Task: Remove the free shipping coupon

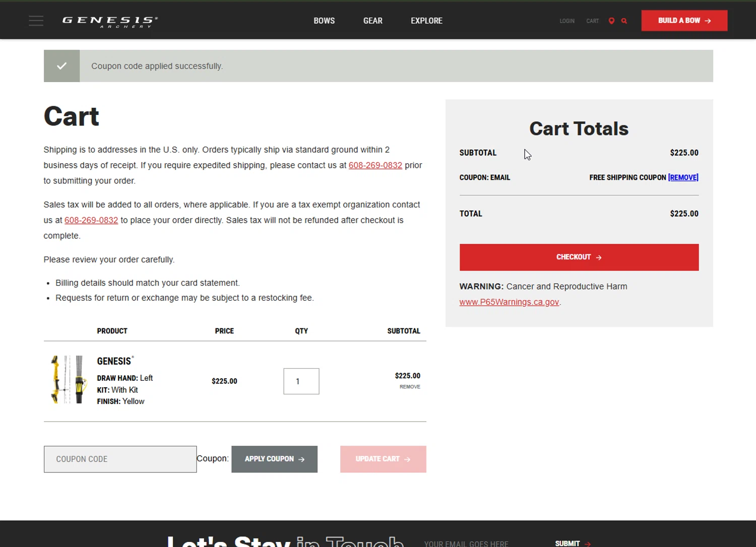Action: (x=683, y=177)
